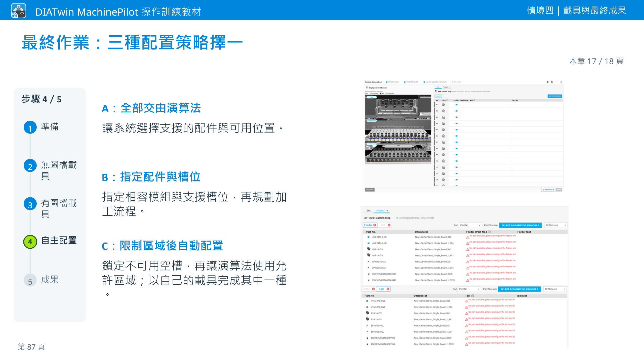
Task: Click the lock icon for slot 02
Action: point(444,111)
